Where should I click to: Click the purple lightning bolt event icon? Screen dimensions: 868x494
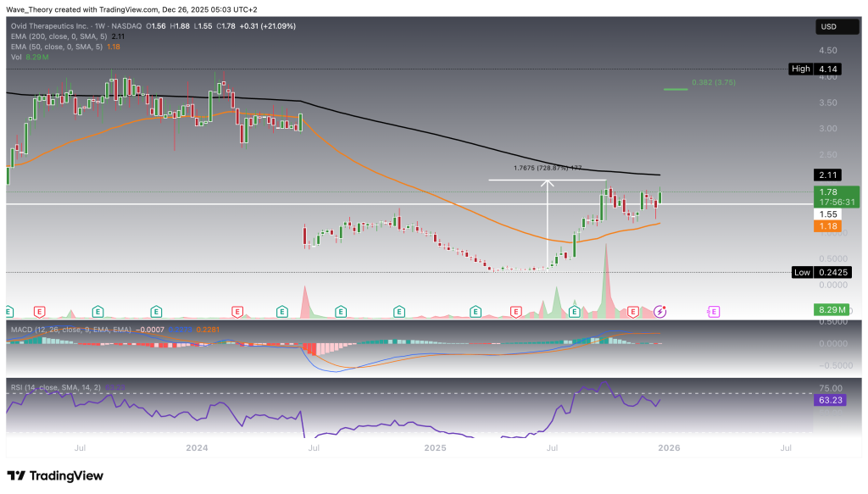(x=660, y=312)
